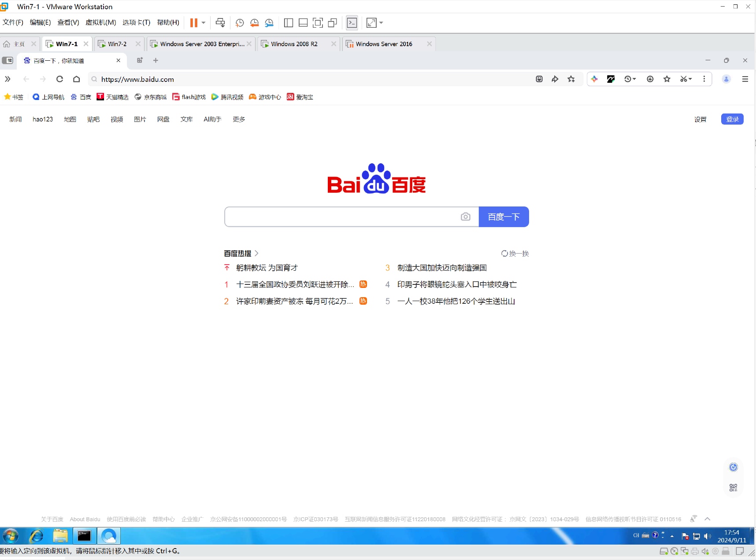
Task: Open the history clock dropdown in browser toolbar
Action: (x=630, y=79)
